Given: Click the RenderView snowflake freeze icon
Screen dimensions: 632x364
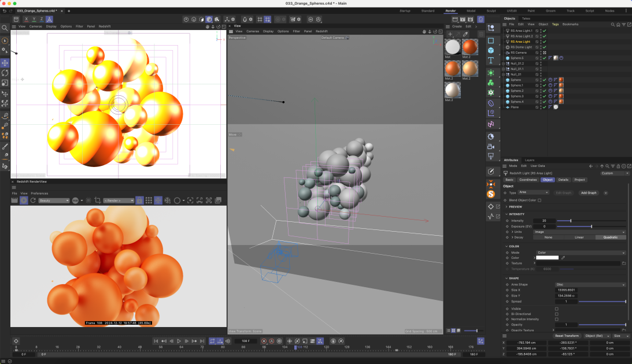Looking at the screenshot, I should (158, 200).
